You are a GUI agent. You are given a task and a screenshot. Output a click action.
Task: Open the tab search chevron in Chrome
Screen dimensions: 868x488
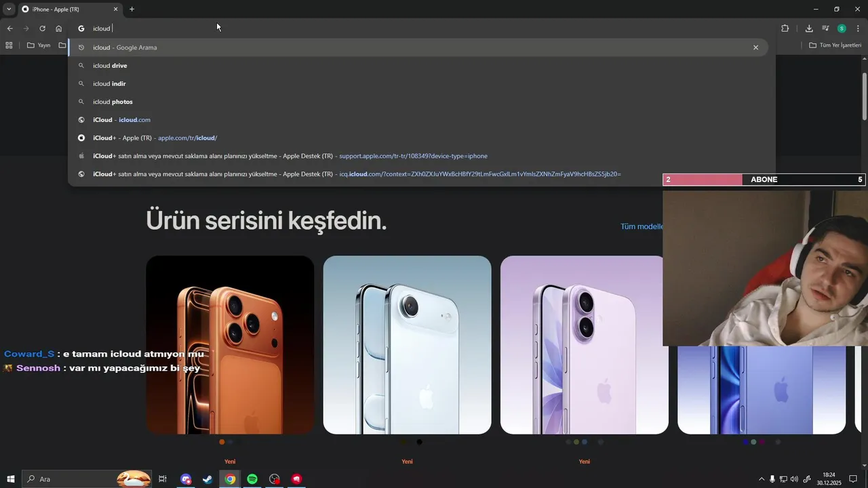point(9,9)
